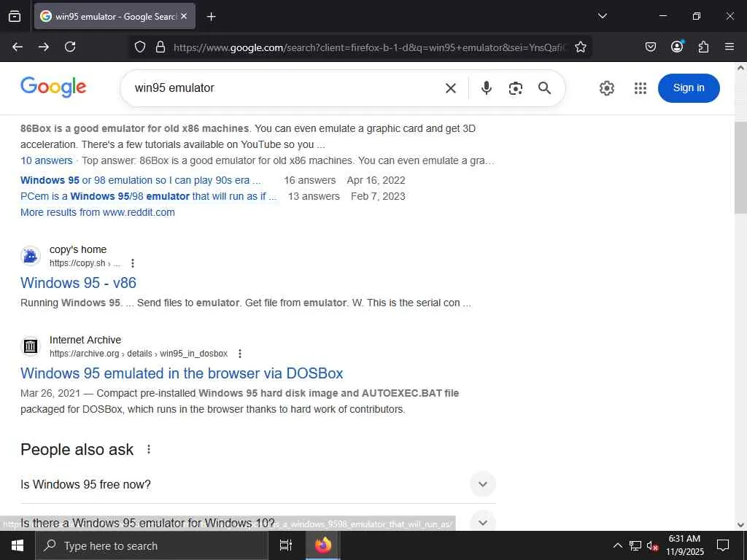
Task: Open Firefox application menu
Action: [729, 47]
